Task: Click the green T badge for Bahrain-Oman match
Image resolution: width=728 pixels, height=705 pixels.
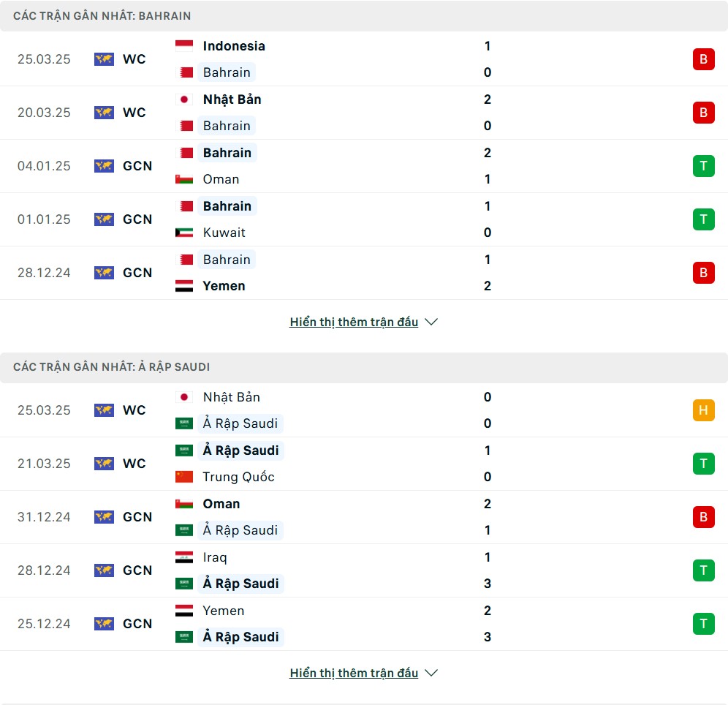Action: click(x=703, y=166)
